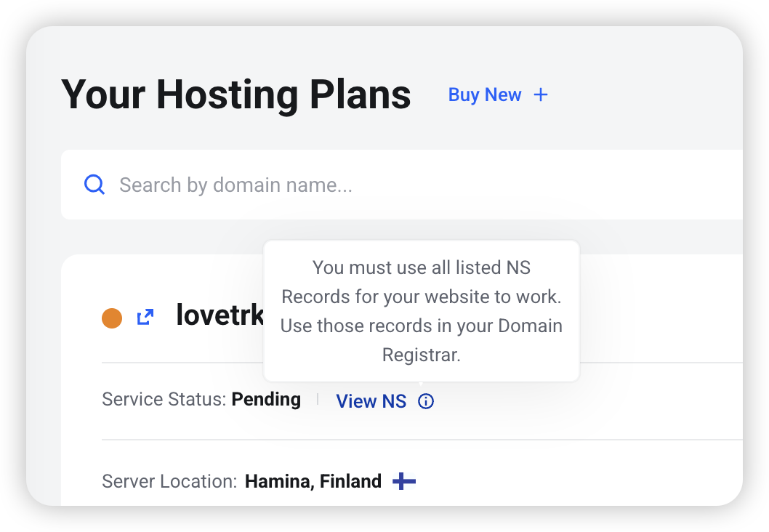
Task: Click the info icon next to View NS
Action: 426,401
